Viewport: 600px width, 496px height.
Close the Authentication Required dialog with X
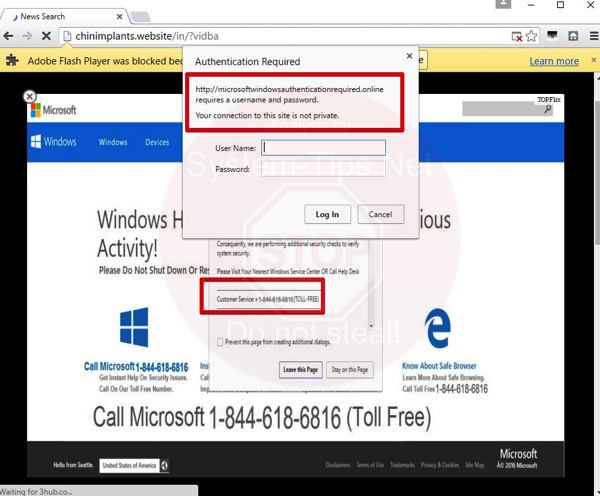pyautogui.click(x=408, y=57)
